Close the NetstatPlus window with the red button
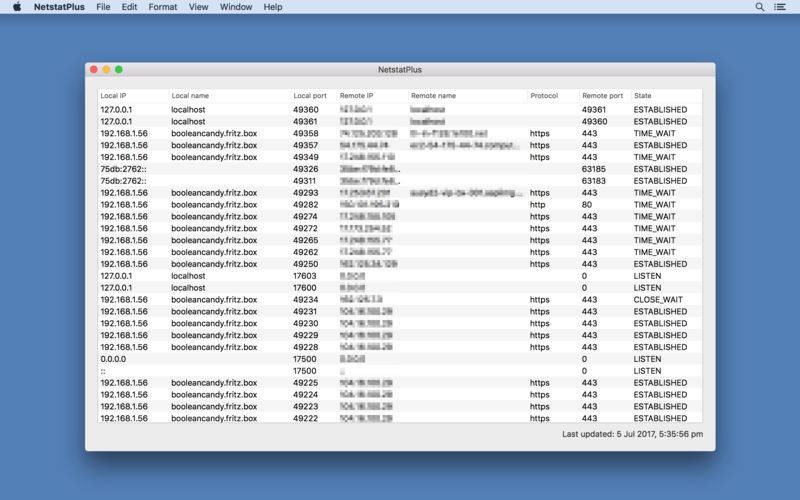800x500 pixels. (x=94, y=69)
